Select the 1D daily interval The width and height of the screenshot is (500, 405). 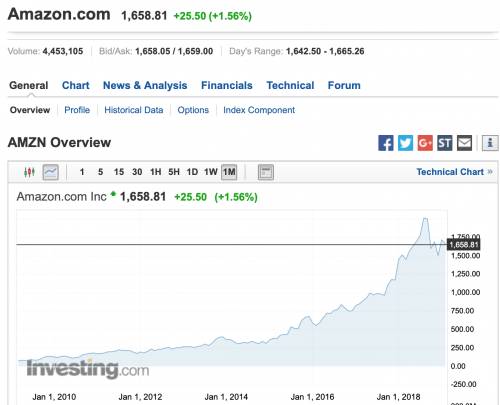pos(192,172)
